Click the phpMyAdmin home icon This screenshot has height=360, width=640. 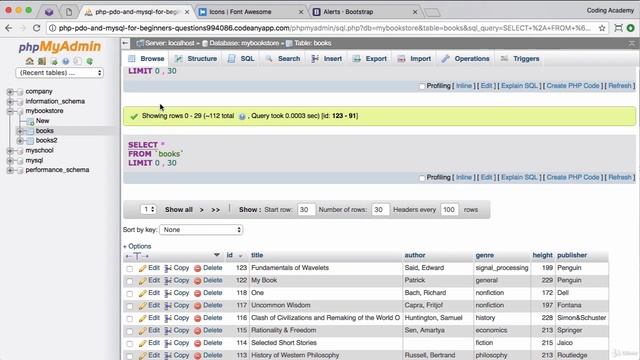click(x=29, y=61)
